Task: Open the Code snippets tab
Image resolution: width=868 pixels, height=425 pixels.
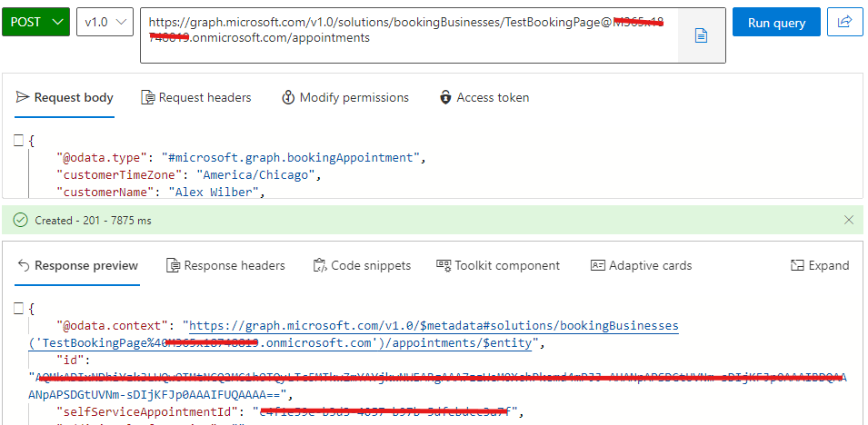Action: (362, 266)
